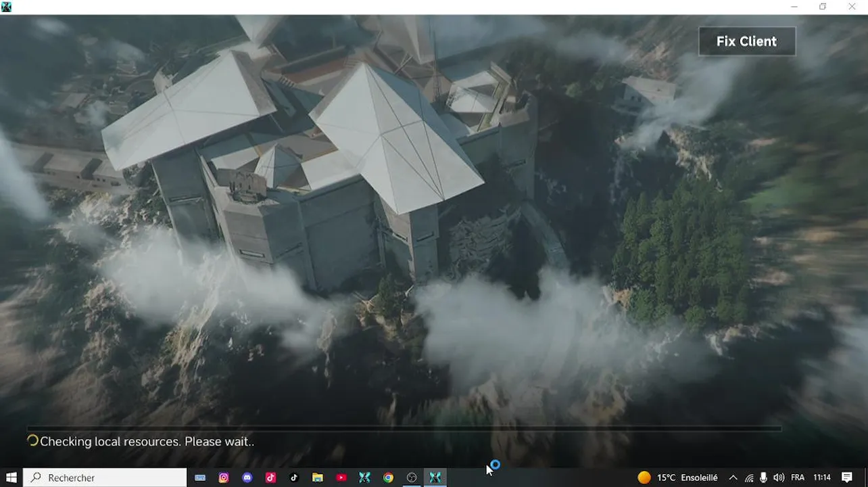Open the 15°C Ensoleillé weather widget

point(678,478)
